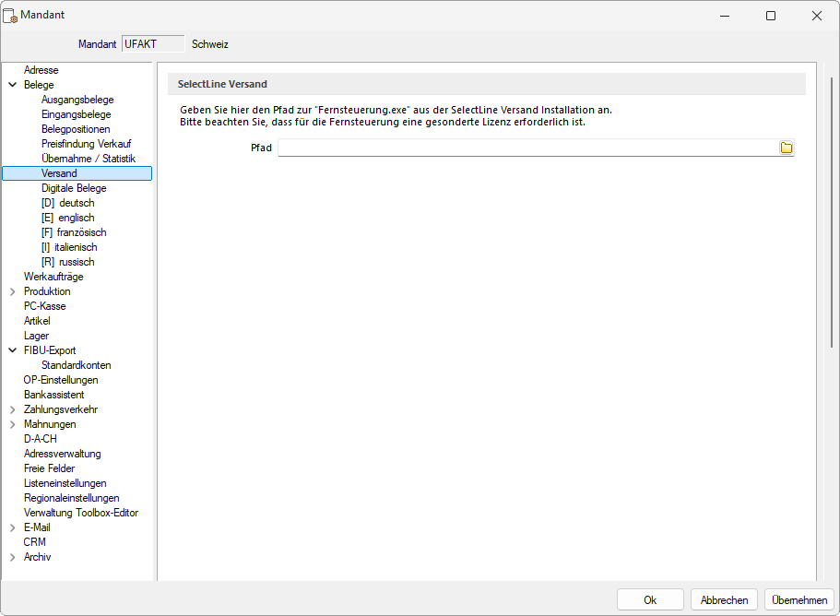
Task: Expand the Archiv tree node
Action: pyautogui.click(x=13, y=557)
